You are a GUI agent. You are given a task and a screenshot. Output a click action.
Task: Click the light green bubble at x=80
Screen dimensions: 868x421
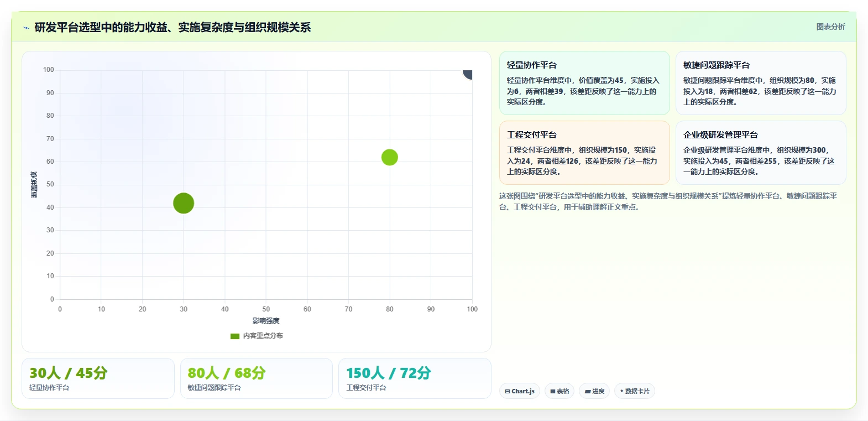coord(390,157)
